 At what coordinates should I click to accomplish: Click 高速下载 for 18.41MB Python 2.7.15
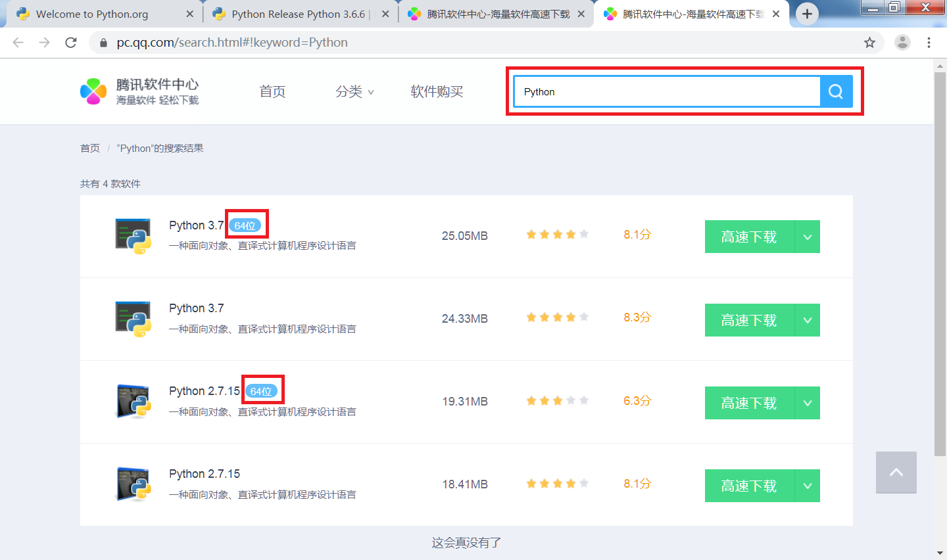pos(749,486)
